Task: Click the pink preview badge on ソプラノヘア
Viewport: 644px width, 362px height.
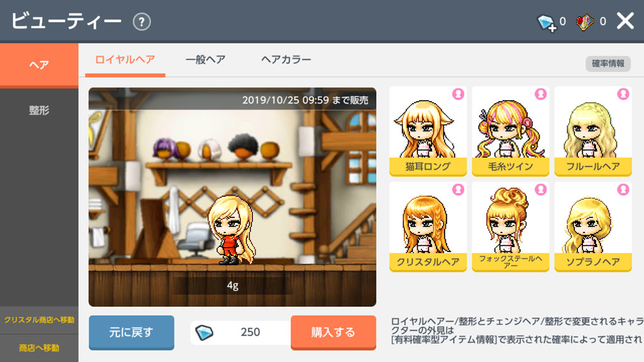Action: pos(623,189)
